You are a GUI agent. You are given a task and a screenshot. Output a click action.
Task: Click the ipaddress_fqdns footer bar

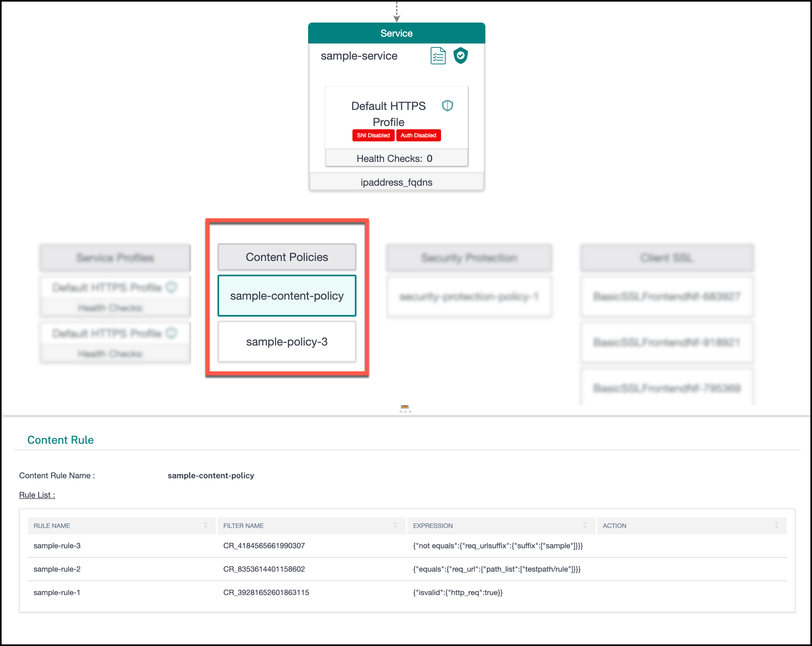pos(396,182)
